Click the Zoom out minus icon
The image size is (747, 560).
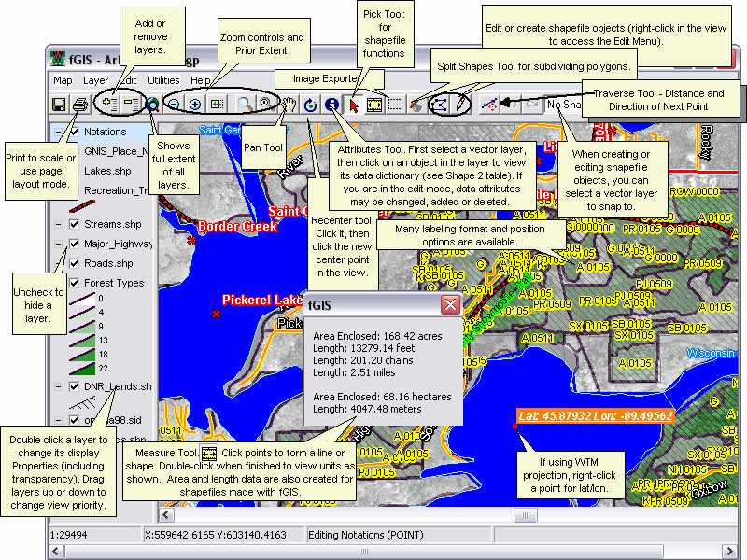[x=175, y=105]
